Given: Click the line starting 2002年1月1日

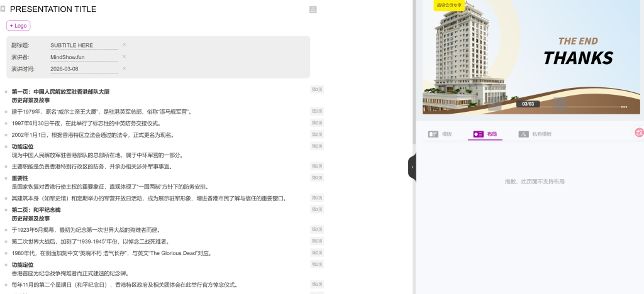Looking at the screenshot, I should (93, 135).
